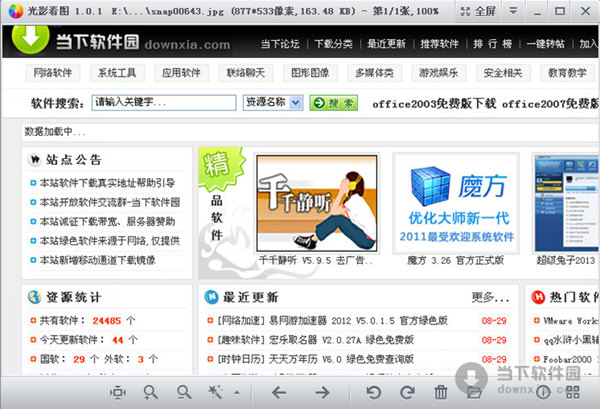Open 最近更新 in the top navigation
The height and width of the screenshot is (409, 600).
click(386, 44)
